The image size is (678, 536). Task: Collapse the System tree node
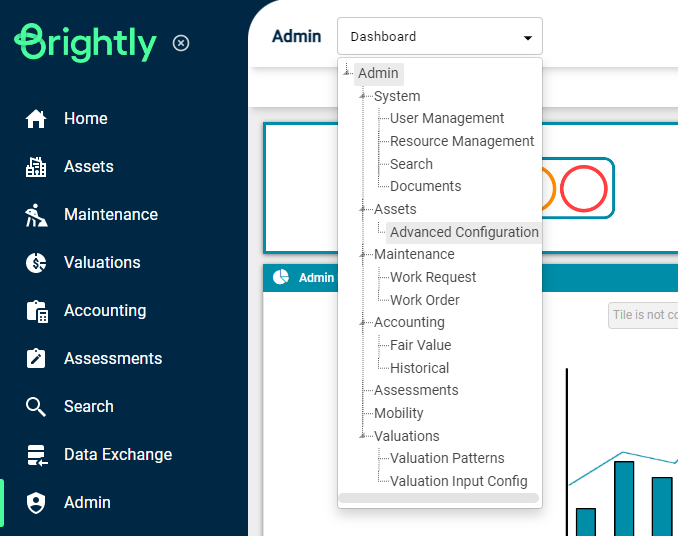[x=362, y=96]
